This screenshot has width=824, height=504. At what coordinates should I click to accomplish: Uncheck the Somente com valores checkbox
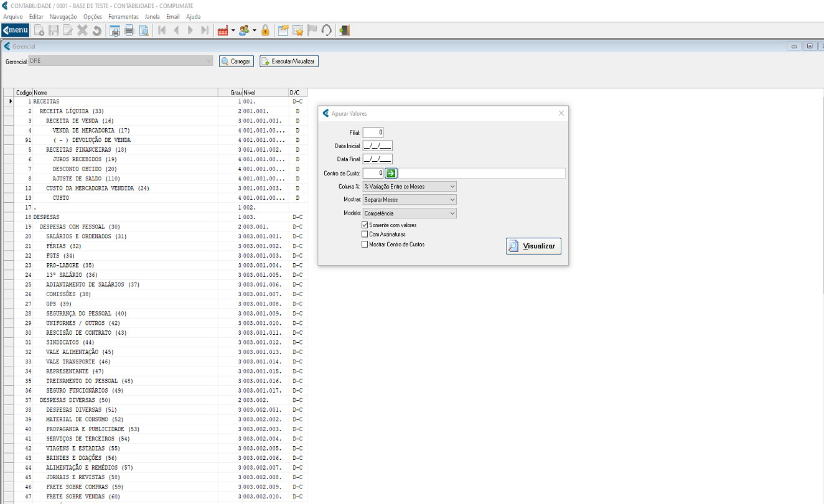[x=365, y=225]
